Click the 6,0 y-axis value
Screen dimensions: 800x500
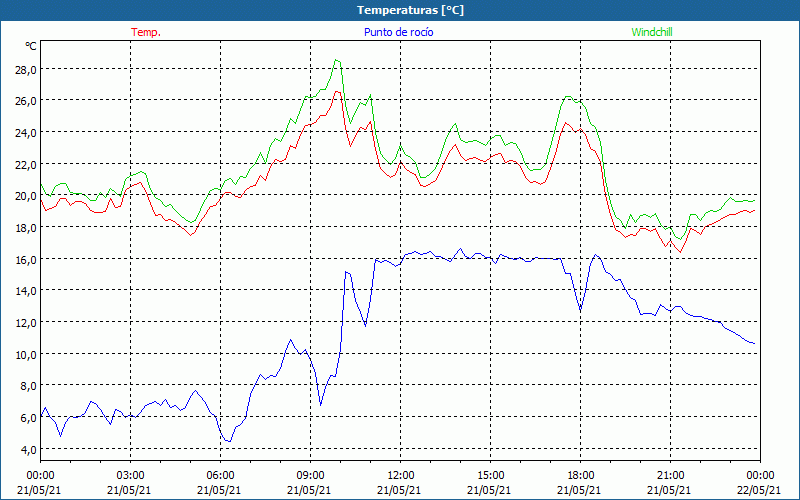click(28, 418)
